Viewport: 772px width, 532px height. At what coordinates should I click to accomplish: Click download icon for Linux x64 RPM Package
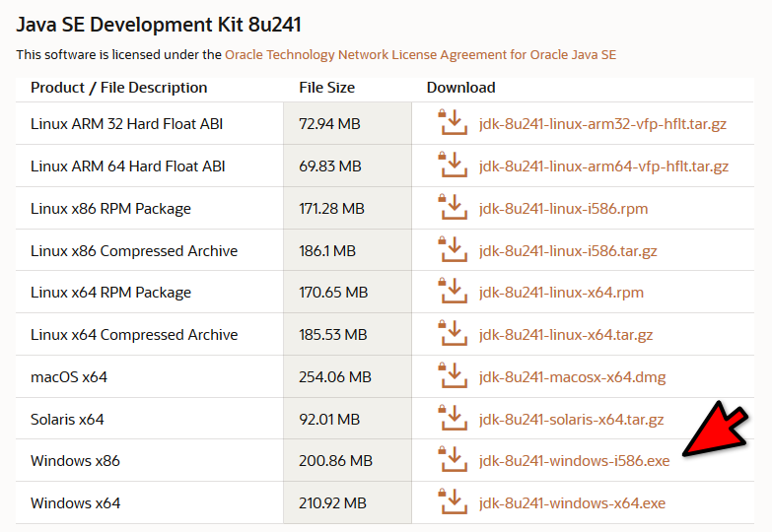click(x=453, y=291)
